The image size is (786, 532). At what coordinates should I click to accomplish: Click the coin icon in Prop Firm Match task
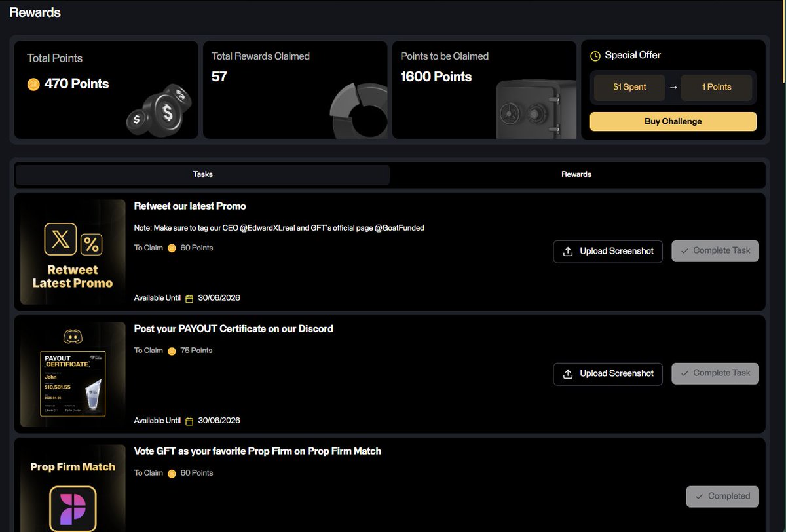pyautogui.click(x=172, y=474)
